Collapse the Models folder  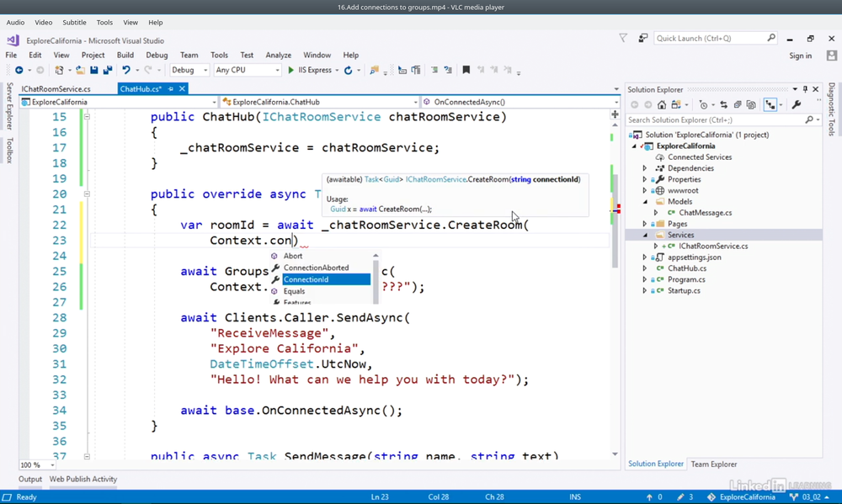[645, 201]
